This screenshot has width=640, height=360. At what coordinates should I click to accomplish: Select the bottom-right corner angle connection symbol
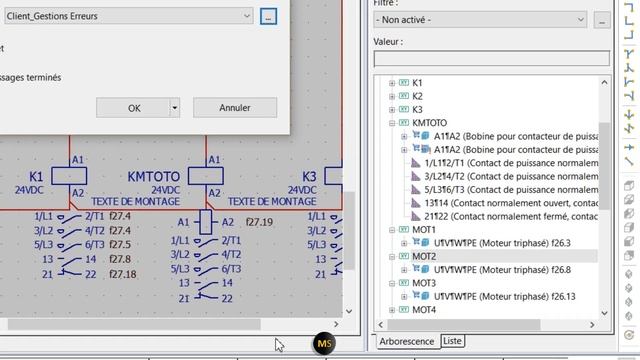[x=629, y=35]
